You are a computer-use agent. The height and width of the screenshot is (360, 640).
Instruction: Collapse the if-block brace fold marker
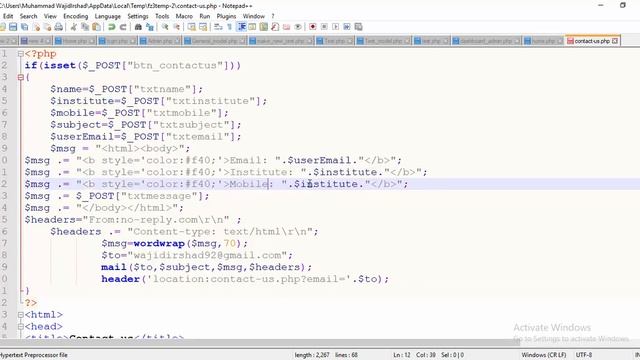20,77
